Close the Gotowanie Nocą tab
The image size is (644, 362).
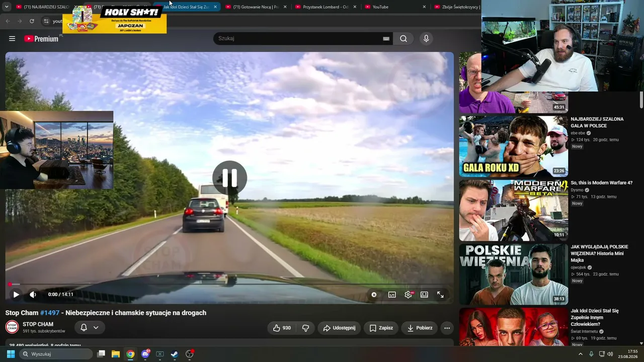click(285, 7)
